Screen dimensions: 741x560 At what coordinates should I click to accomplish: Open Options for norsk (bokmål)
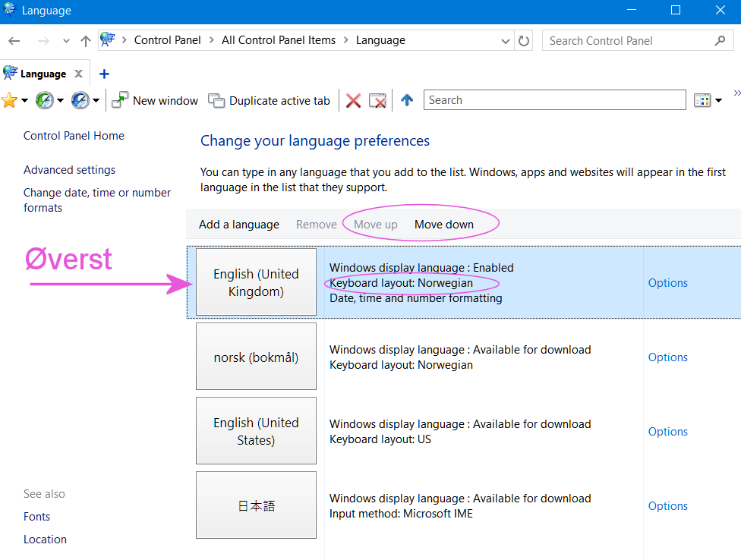tap(668, 357)
